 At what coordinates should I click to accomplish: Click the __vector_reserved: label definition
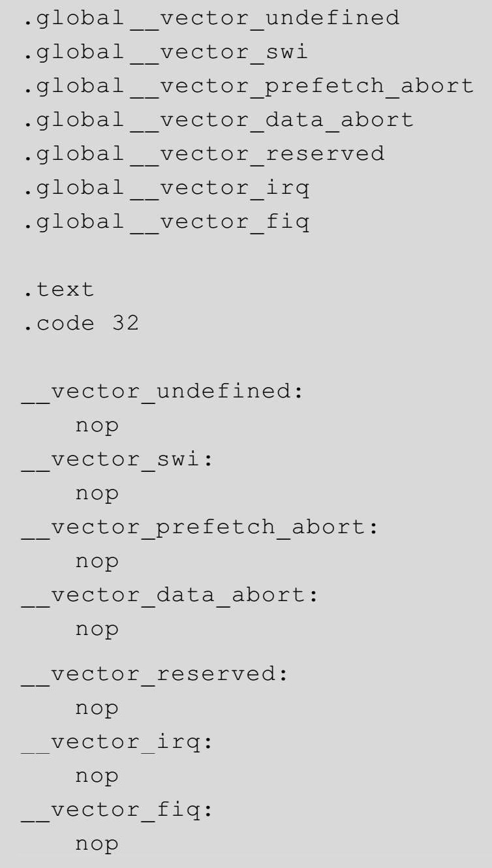pos(155,674)
